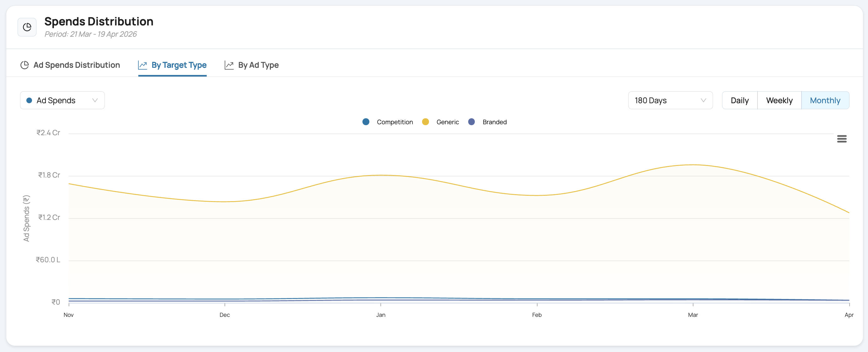Click the line chart icon beside By Ad Type
Screen dimensions: 868x352
click(x=229, y=65)
